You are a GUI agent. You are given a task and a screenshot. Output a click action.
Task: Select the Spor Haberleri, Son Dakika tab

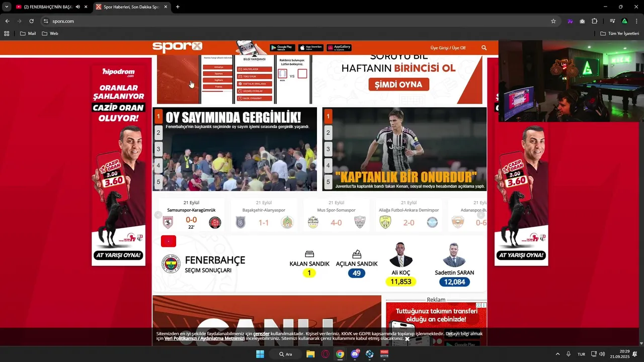pyautogui.click(x=132, y=7)
